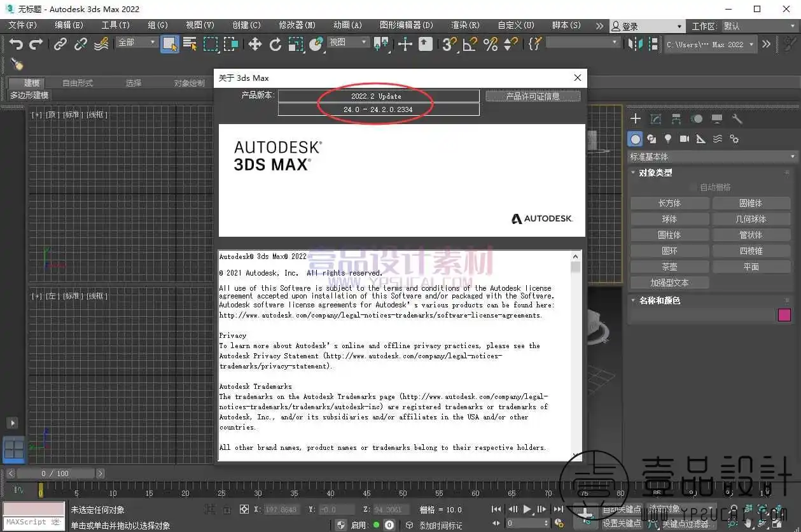
Task: Toggle the Spinner Snap icon
Action: [510, 44]
